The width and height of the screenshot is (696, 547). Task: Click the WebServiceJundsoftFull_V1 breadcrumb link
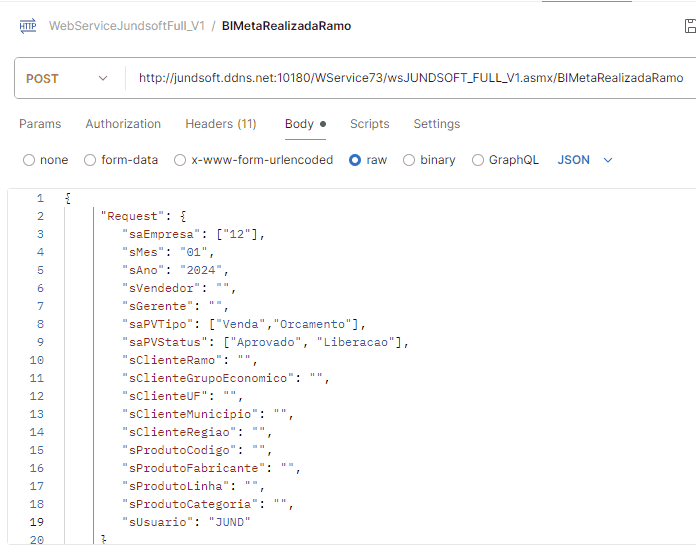pos(126,26)
